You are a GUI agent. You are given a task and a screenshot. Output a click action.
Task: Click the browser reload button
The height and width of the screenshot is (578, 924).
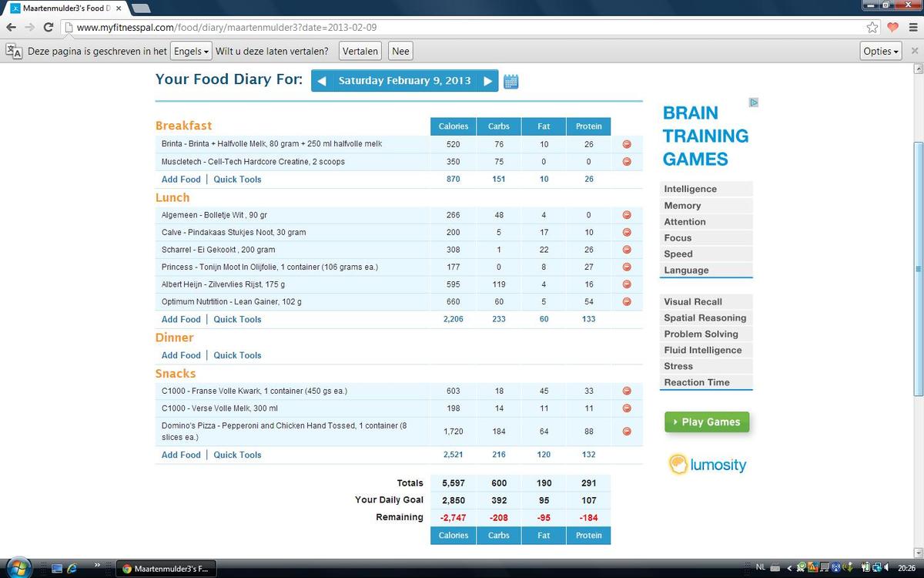(x=49, y=27)
